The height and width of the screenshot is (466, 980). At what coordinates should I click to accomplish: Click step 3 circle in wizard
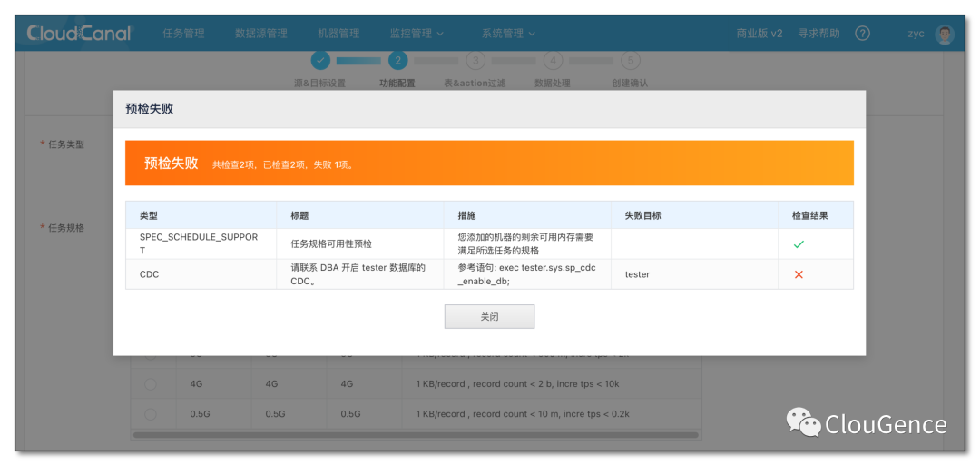pyautogui.click(x=475, y=61)
